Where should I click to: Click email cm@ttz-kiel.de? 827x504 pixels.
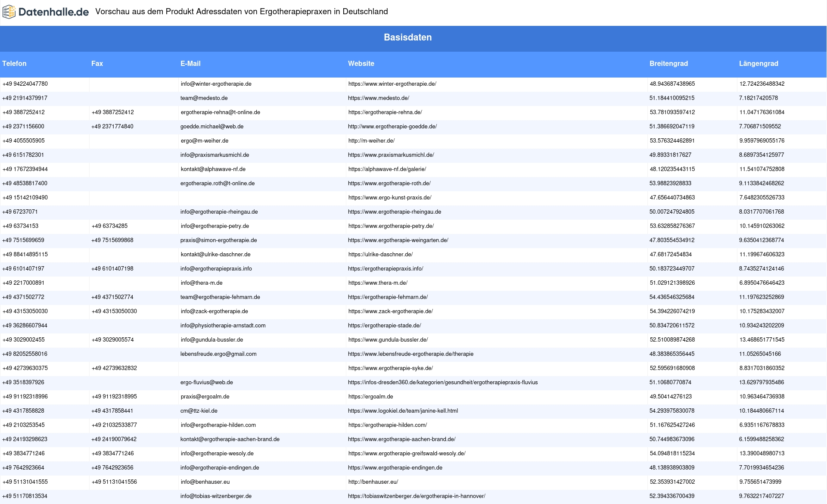199,411
